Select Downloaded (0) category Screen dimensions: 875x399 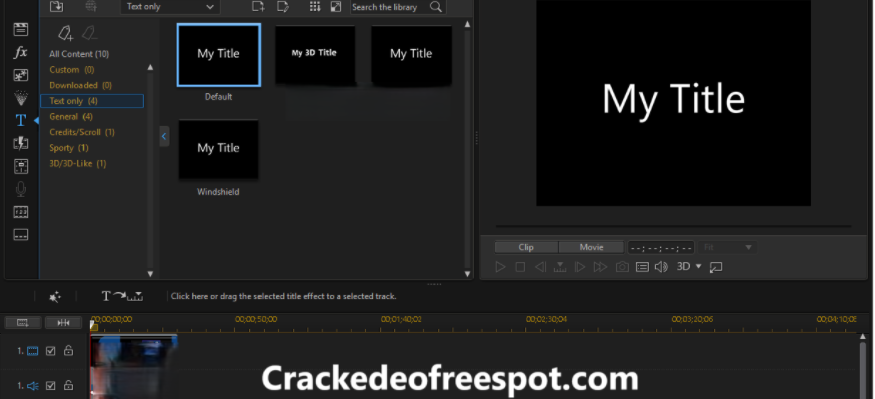(x=81, y=85)
